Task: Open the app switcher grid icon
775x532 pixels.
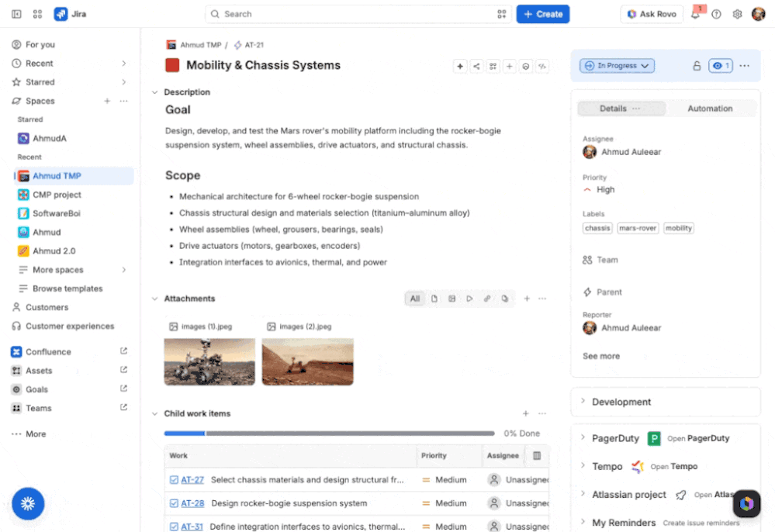Action: pyautogui.click(x=37, y=14)
